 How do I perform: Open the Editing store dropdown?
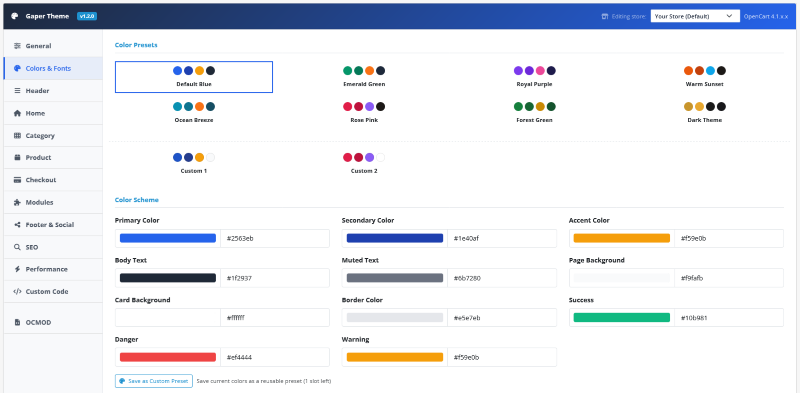tap(695, 16)
